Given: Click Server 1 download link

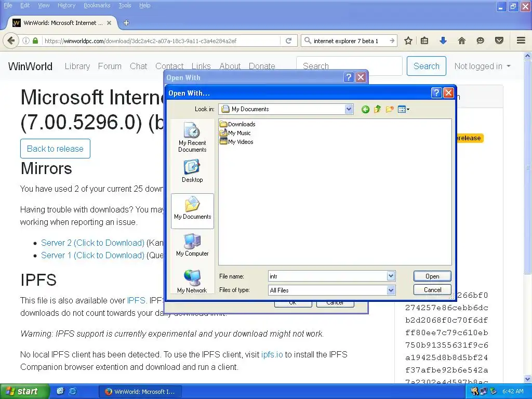Looking at the screenshot, I should click(x=92, y=256).
